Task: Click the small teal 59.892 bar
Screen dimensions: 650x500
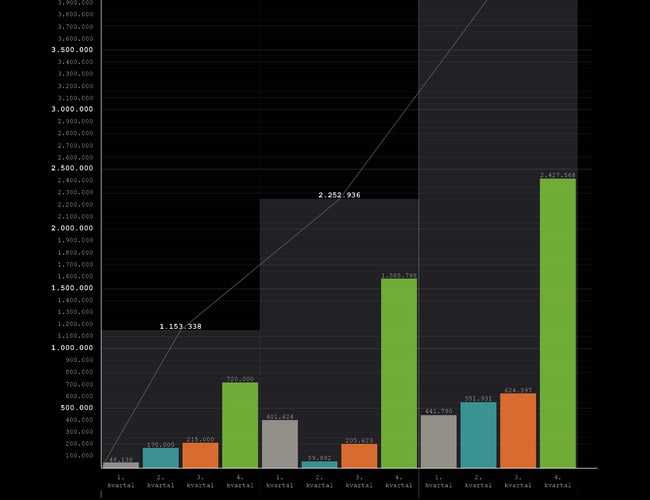Action: pyautogui.click(x=319, y=464)
